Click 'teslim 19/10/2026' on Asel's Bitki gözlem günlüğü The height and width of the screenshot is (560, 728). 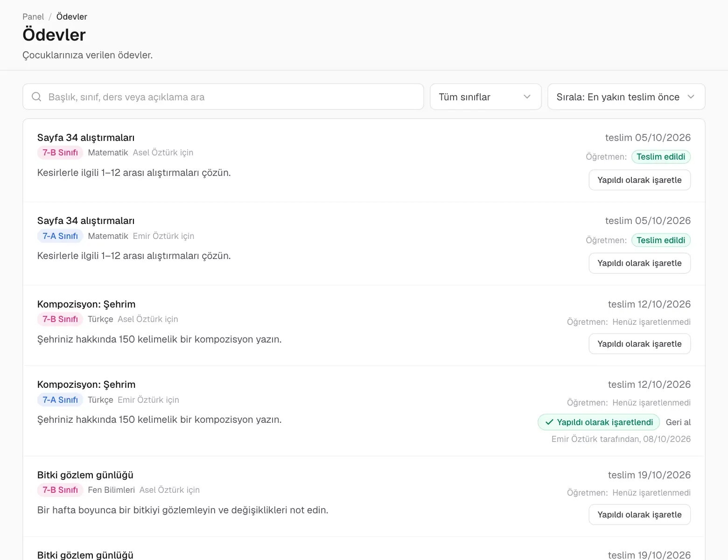point(649,475)
